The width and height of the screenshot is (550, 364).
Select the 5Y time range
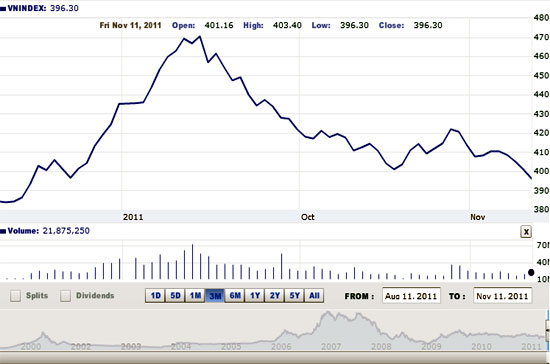pos(295,296)
